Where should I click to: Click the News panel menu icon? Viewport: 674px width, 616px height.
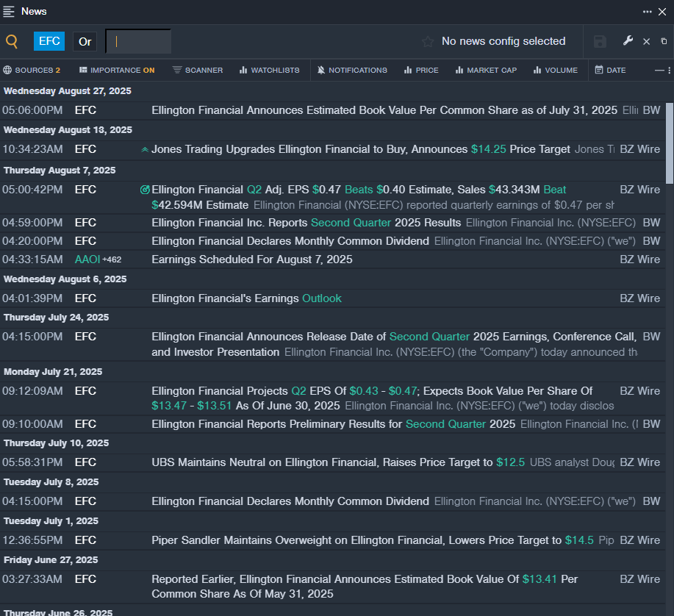[9, 12]
